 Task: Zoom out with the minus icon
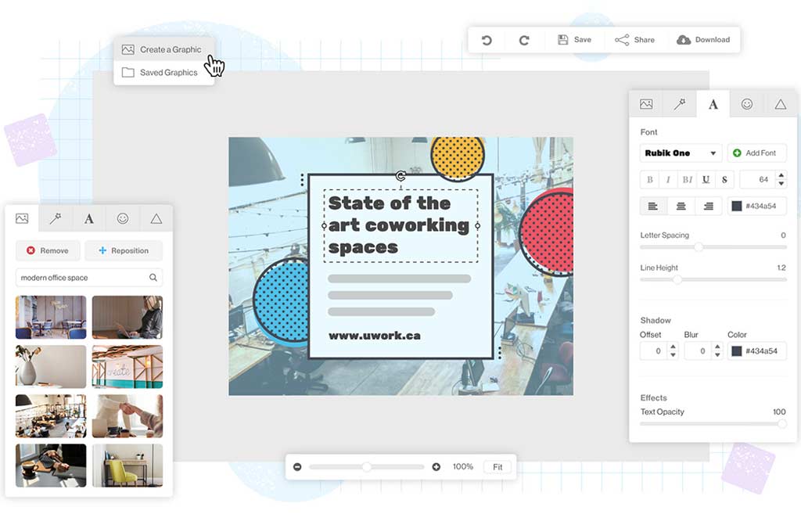click(297, 466)
